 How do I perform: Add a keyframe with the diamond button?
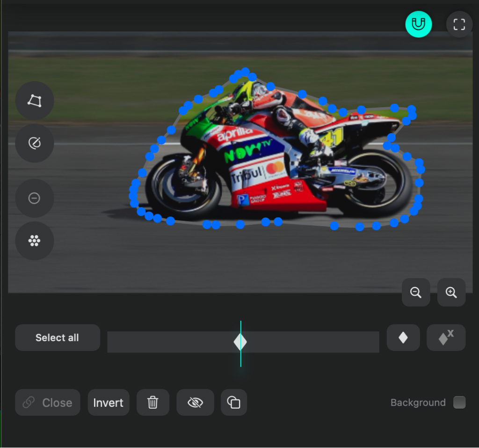[x=403, y=338]
